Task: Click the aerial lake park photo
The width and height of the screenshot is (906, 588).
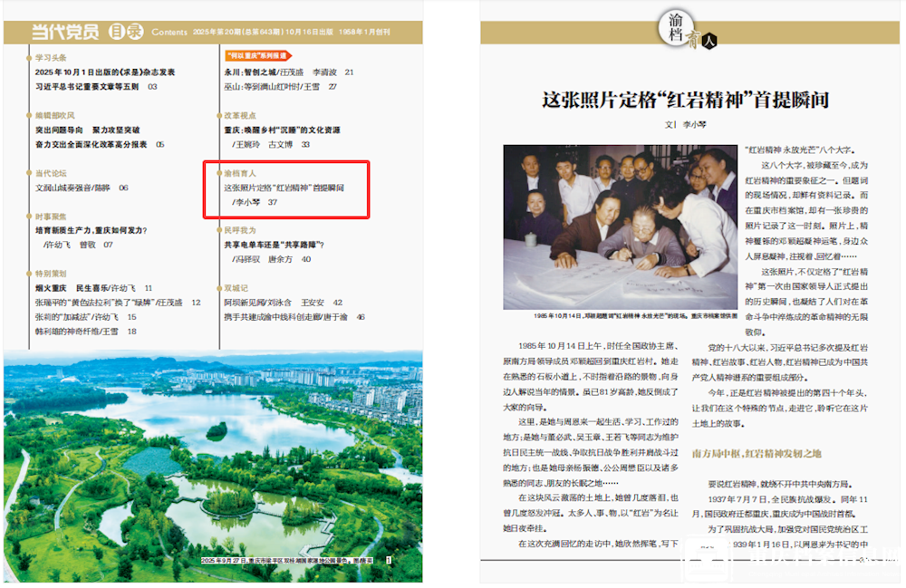Action: pos(212,462)
